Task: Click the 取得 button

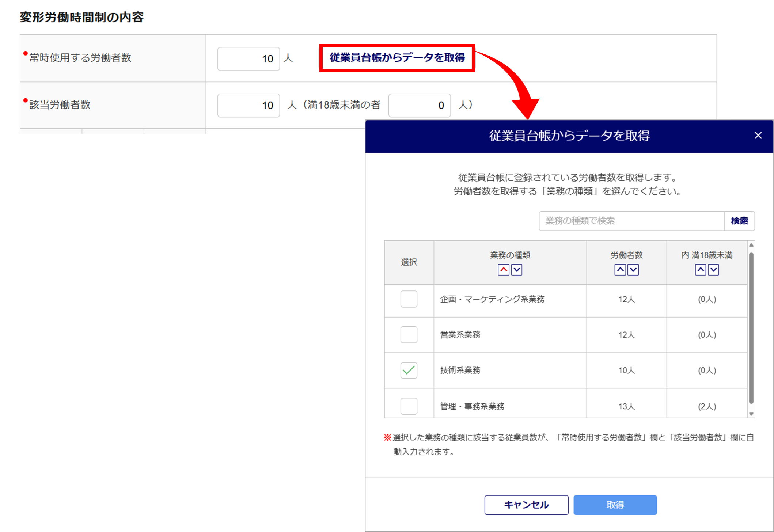Action: (x=615, y=505)
